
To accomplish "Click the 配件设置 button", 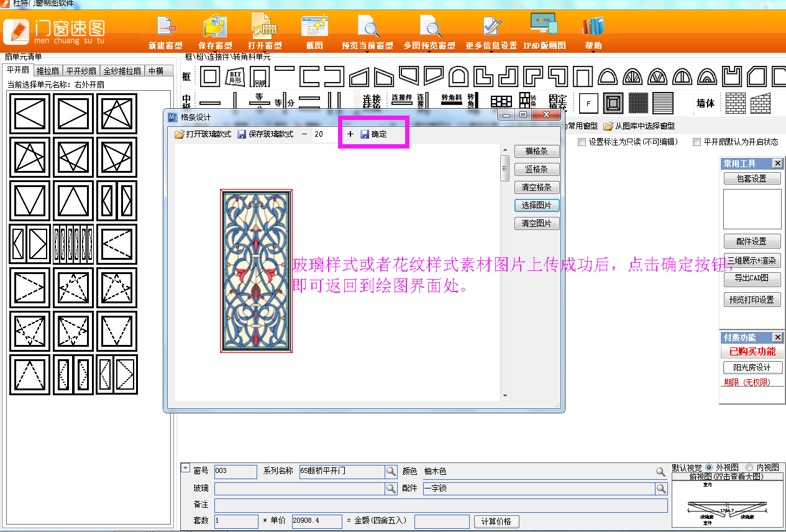I will [x=752, y=241].
